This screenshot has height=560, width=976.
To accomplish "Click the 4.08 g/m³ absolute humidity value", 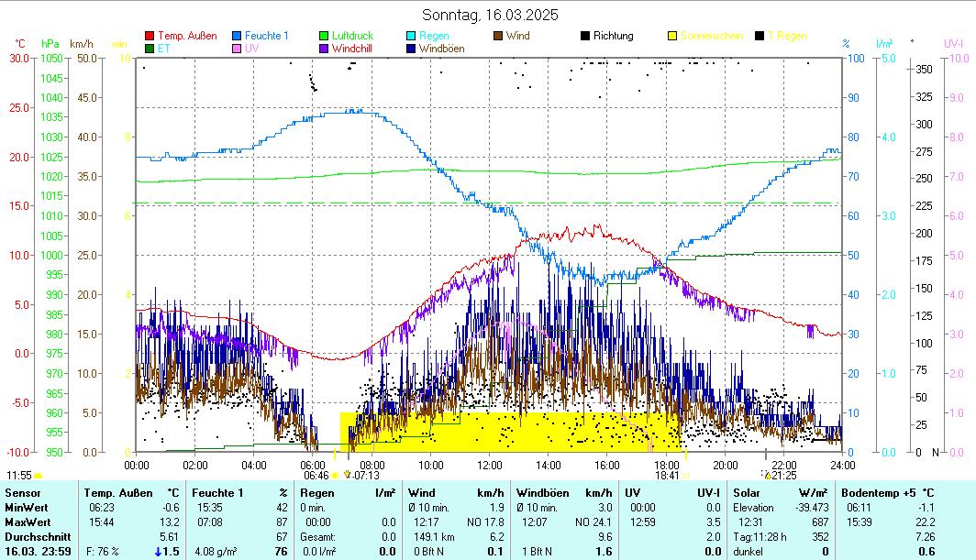I will [216, 552].
